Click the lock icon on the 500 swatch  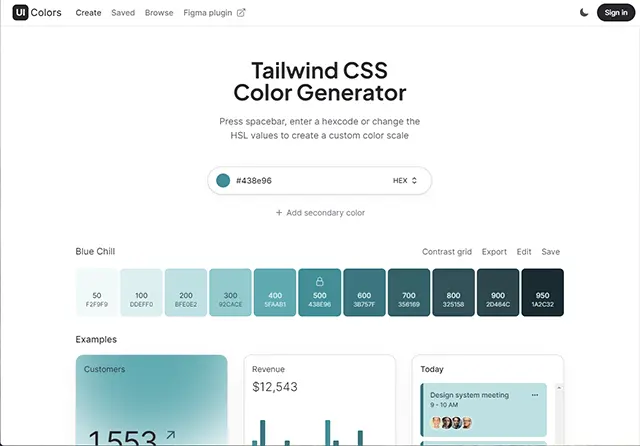click(320, 281)
